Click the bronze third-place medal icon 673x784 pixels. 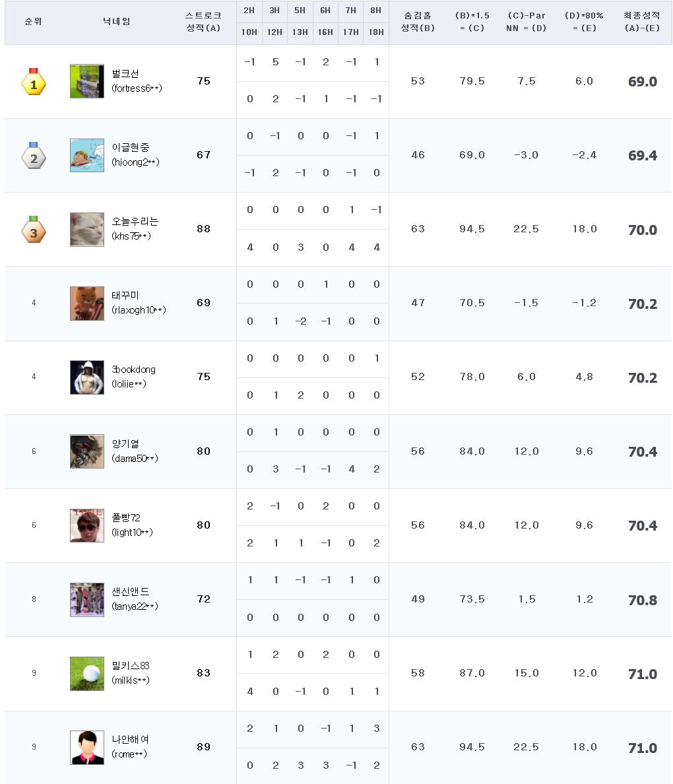[x=34, y=230]
